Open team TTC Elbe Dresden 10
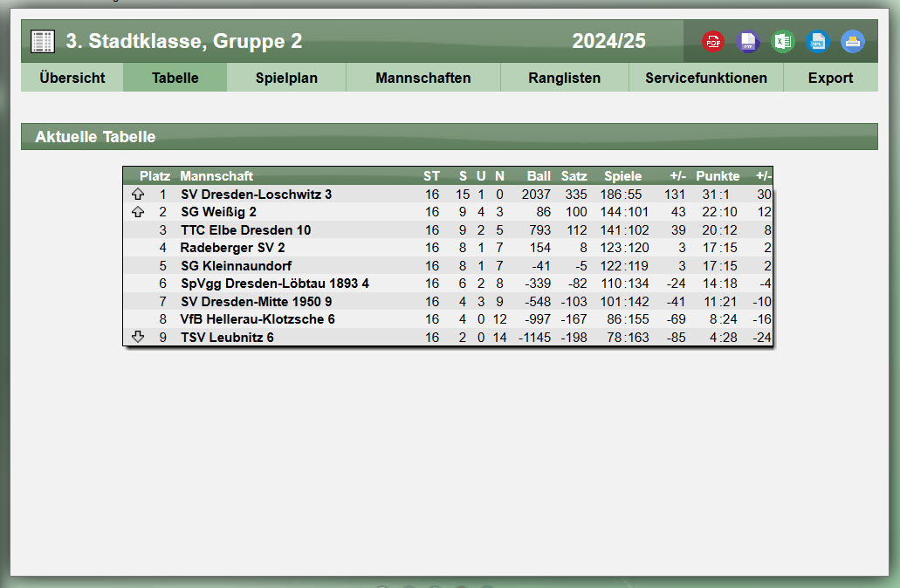The height and width of the screenshot is (588, 900). 245,230
